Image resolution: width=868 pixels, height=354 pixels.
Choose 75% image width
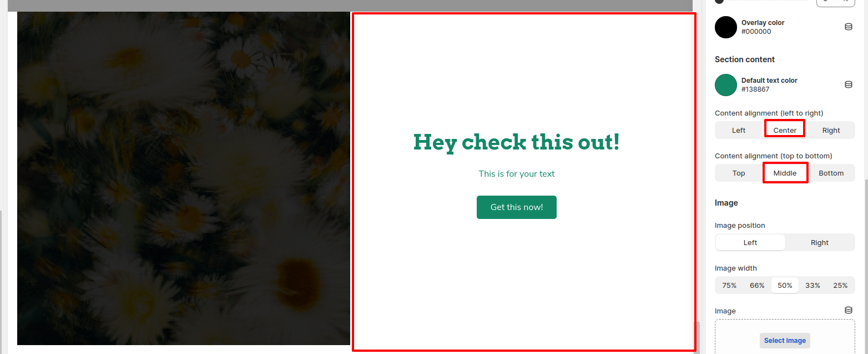pos(729,285)
